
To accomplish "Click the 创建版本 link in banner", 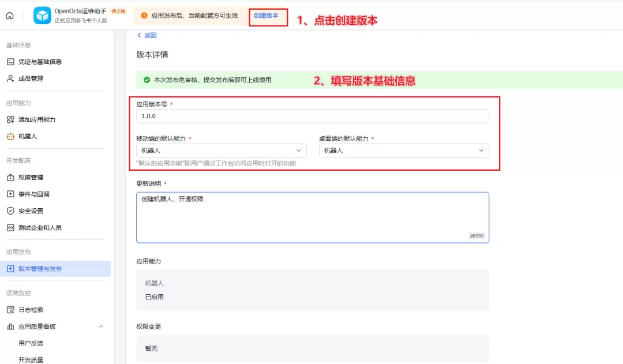I will (x=266, y=16).
